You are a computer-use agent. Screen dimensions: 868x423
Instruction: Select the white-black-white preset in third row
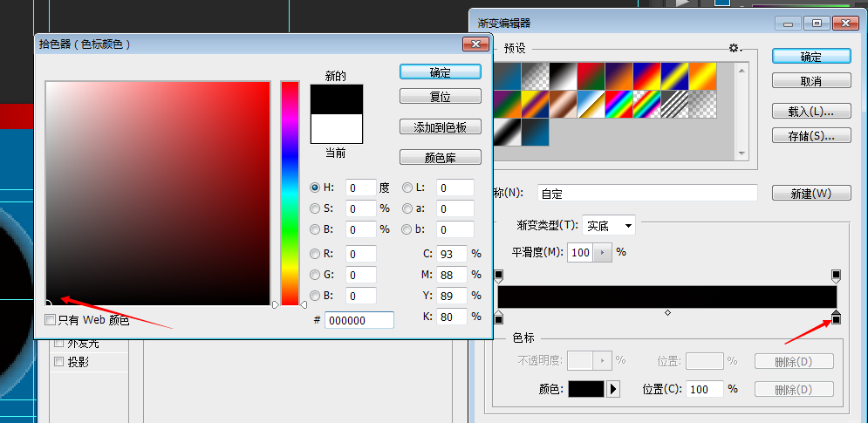(507, 133)
